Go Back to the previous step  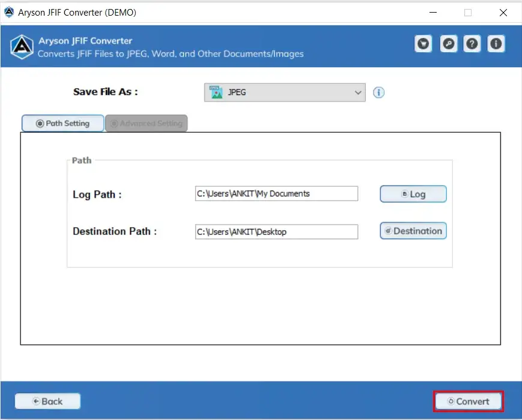point(47,401)
